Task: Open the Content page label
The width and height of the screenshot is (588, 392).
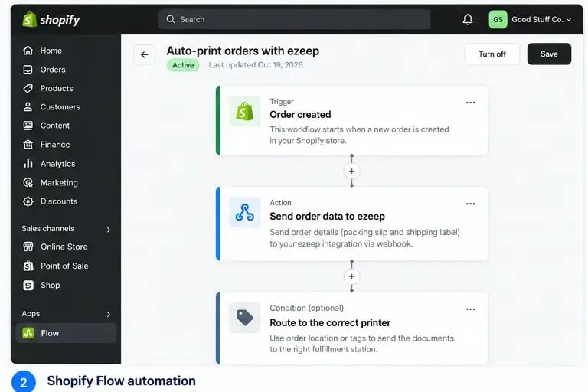Action: (x=55, y=126)
